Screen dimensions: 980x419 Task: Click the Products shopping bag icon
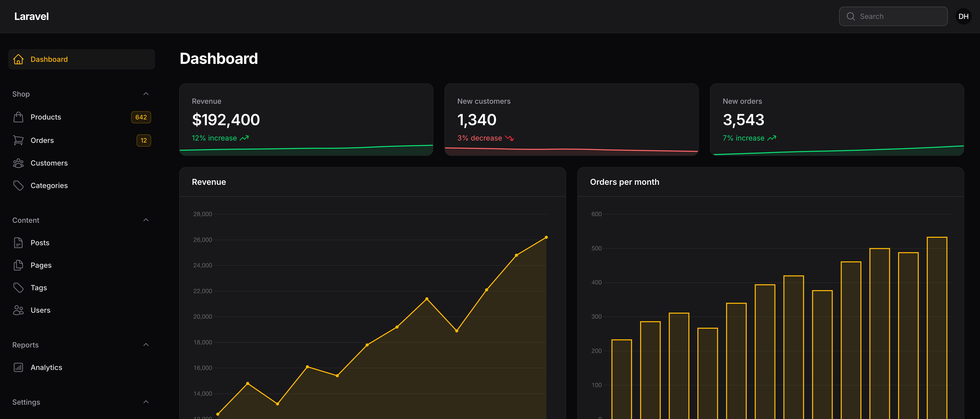click(18, 117)
